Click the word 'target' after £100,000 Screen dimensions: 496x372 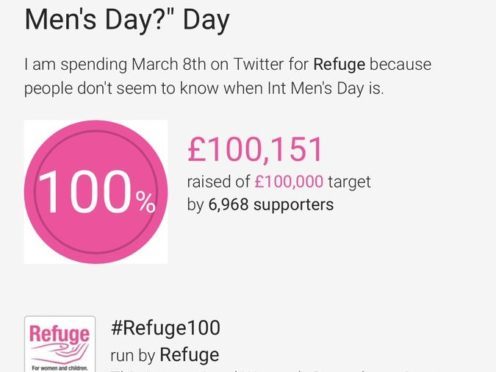tap(349, 182)
